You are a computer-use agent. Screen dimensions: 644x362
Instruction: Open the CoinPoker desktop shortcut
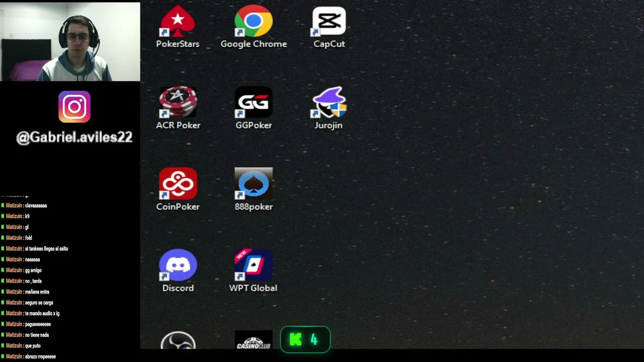178,190
